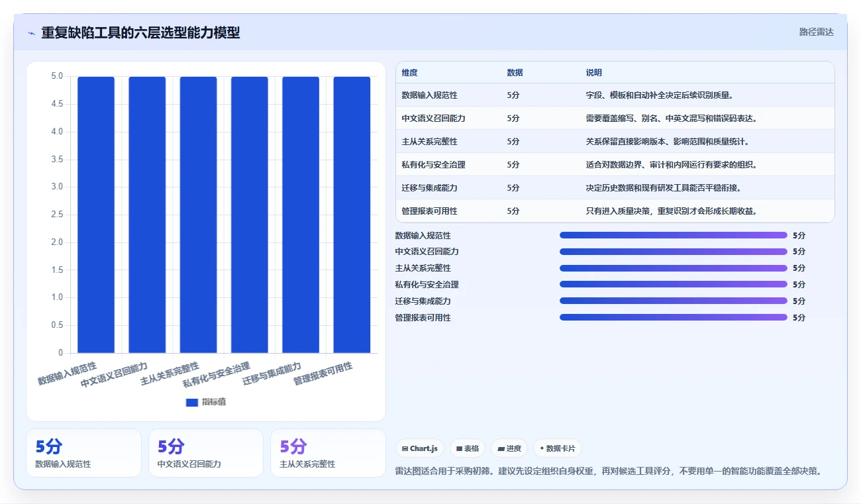The image size is (861, 504).
Task: Click the title 重复缺陷工具的六层选型能力模型
Action: coord(140,32)
